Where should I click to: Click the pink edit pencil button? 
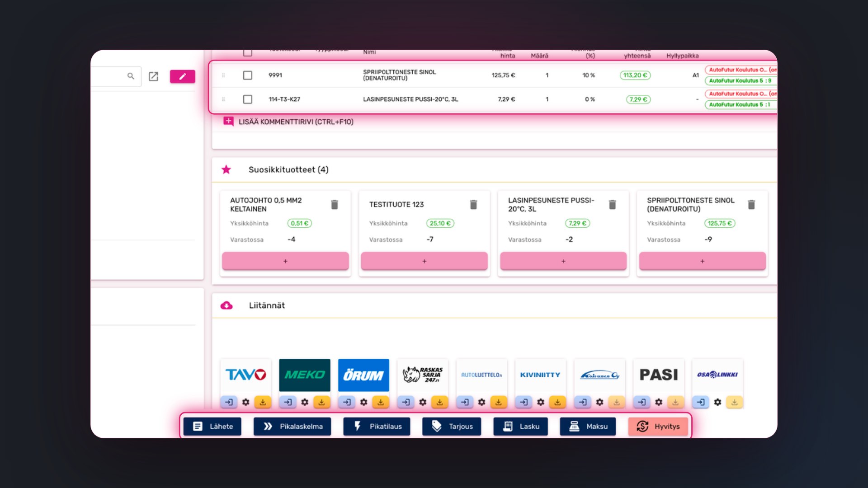click(182, 76)
